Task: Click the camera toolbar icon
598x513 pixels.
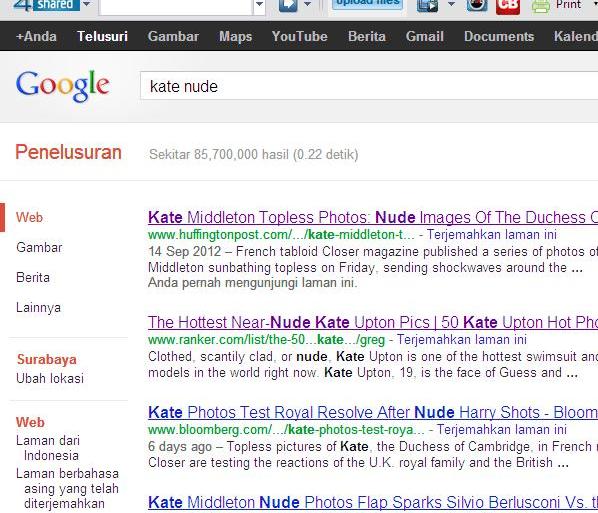Action: (x=477, y=5)
